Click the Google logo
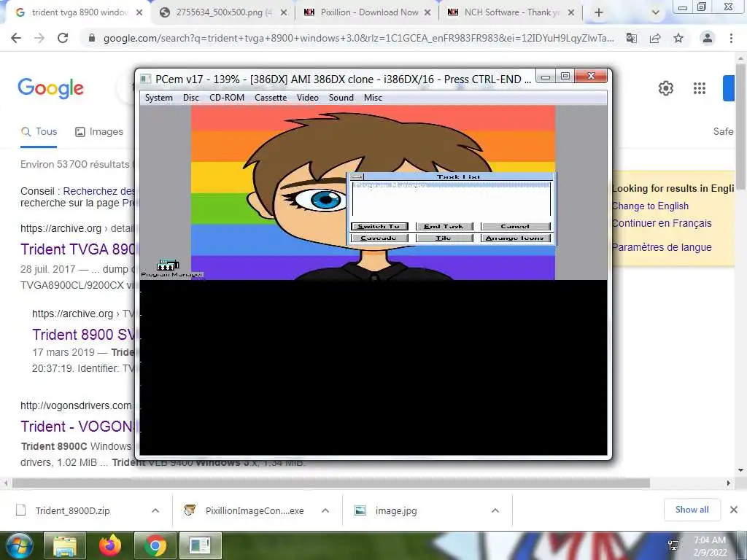Screen dimensions: 747x560 point(50,88)
